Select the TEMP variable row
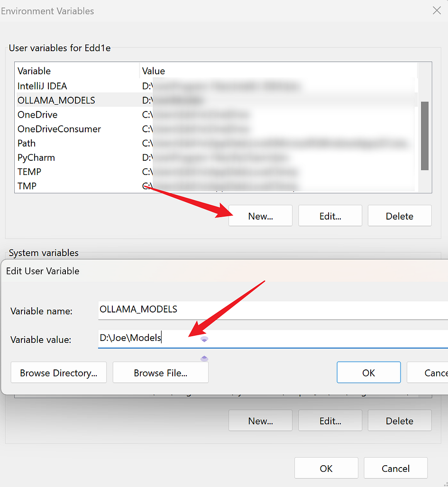 point(217,172)
